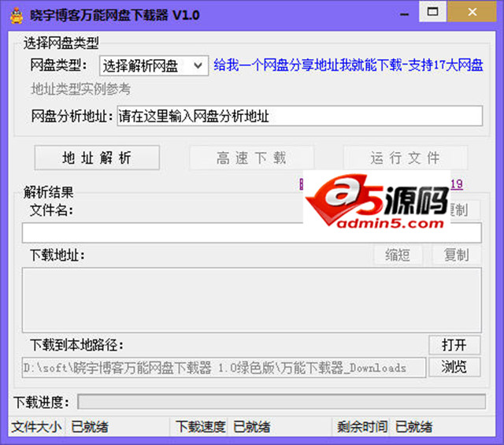Viewport: 504px width, 445px height.
Task: Close the downloader window
Action: [472, 12]
